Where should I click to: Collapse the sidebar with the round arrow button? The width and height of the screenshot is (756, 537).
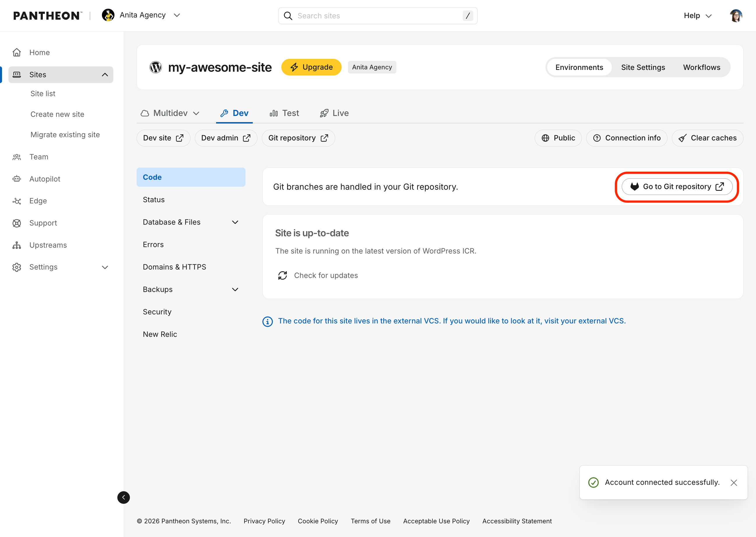[x=123, y=497]
